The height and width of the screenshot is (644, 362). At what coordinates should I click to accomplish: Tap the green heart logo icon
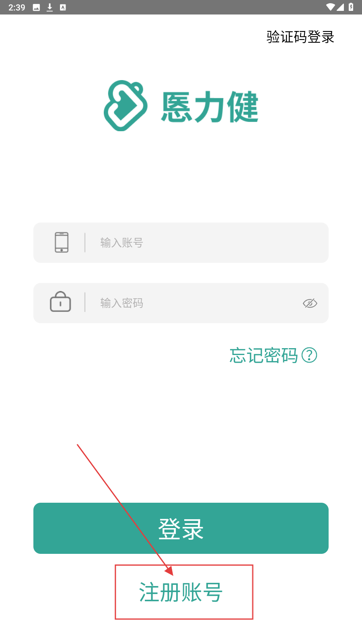click(x=125, y=105)
